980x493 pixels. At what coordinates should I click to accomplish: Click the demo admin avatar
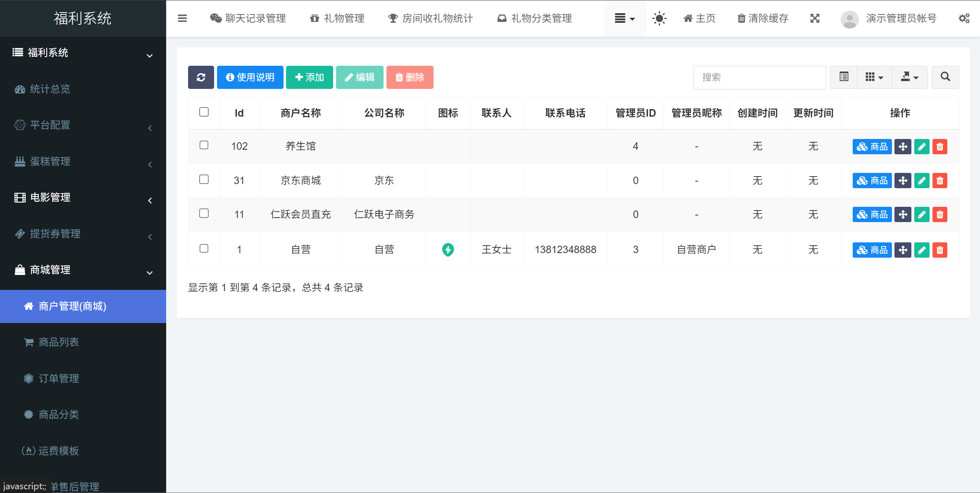coord(849,19)
